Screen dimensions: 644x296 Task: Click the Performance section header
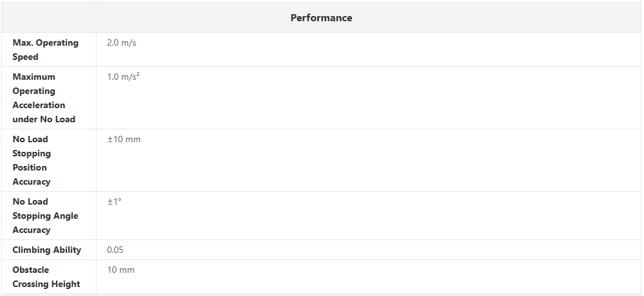coord(321,18)
